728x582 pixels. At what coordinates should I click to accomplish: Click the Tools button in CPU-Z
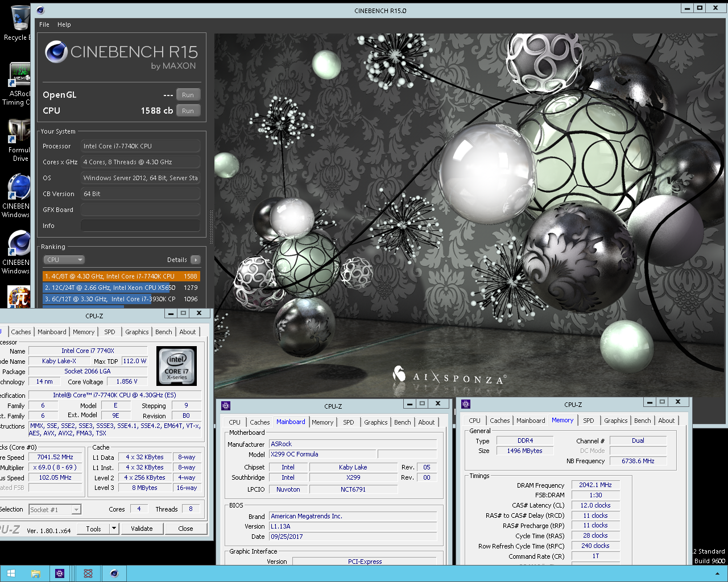click(x=94, y=529)
